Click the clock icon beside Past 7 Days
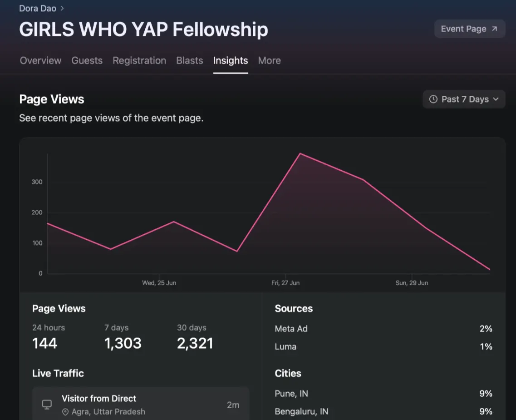The width and height of the screenshot is (516, 420). tap(433, 99)
